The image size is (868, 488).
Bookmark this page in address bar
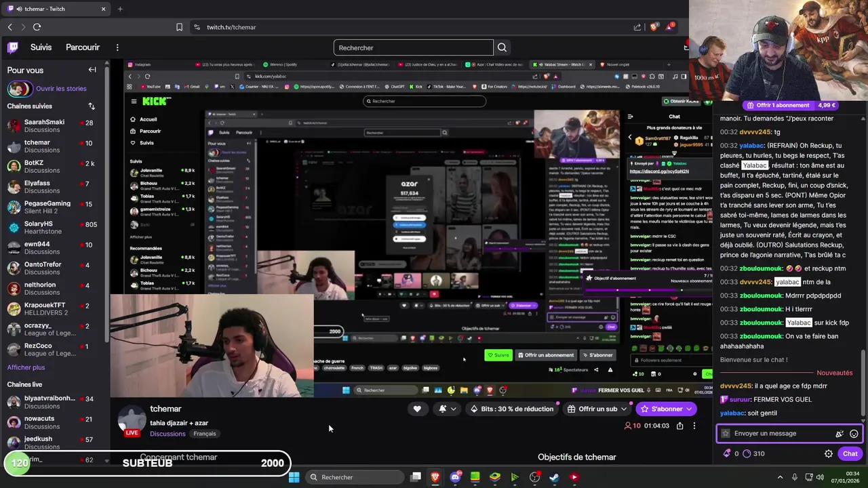click(x=179, y=27)
